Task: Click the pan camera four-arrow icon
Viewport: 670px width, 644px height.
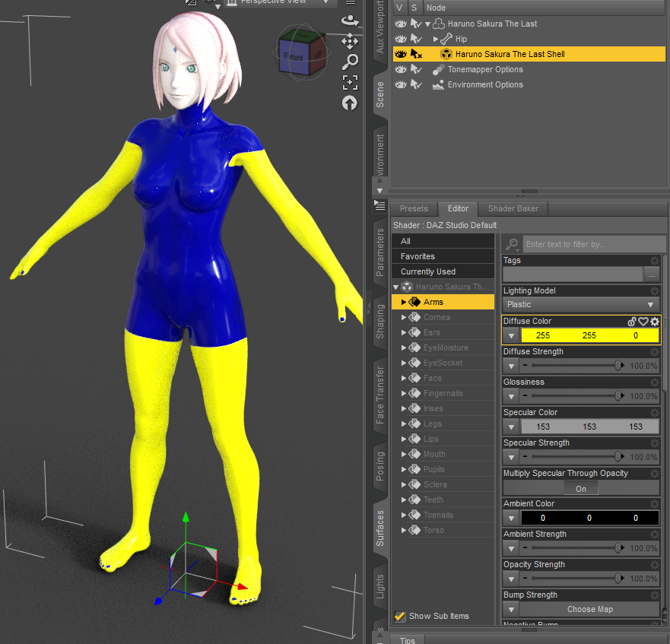Action: click(350, 42)
